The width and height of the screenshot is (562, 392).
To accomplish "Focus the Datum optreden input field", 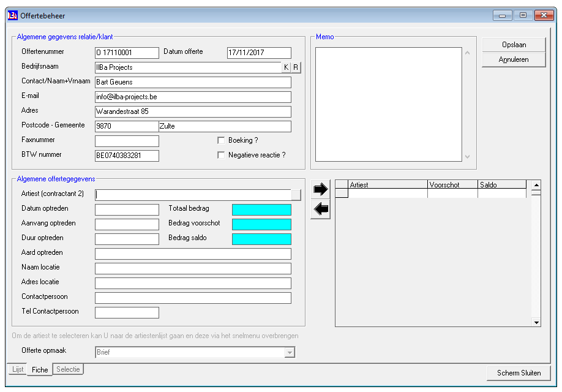I will pos(127,209).
